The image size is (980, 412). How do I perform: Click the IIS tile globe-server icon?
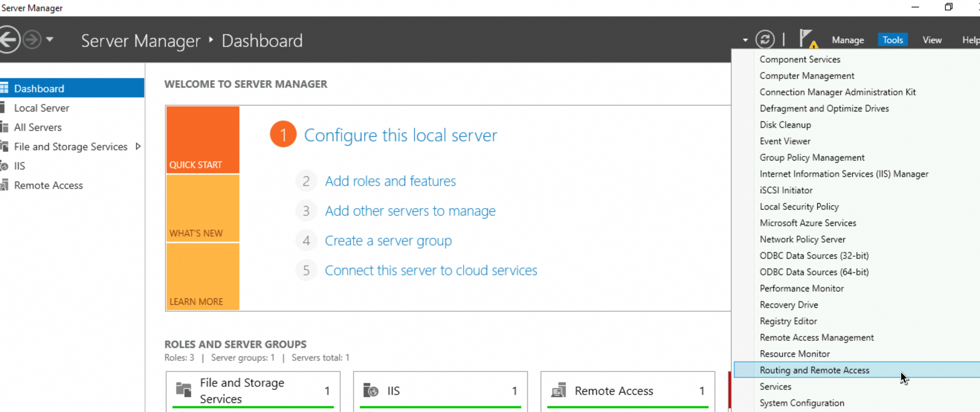tap(371, 390)
